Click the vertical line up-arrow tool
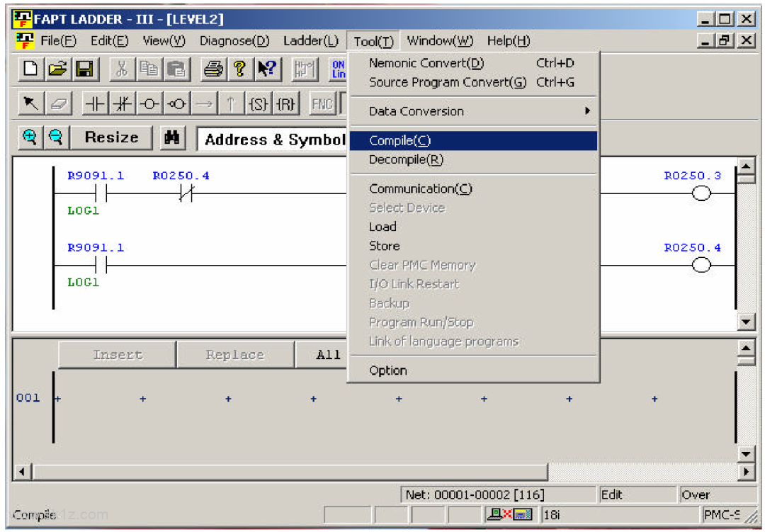The width and height of the screenshot is (765, 532). point(231,103)
